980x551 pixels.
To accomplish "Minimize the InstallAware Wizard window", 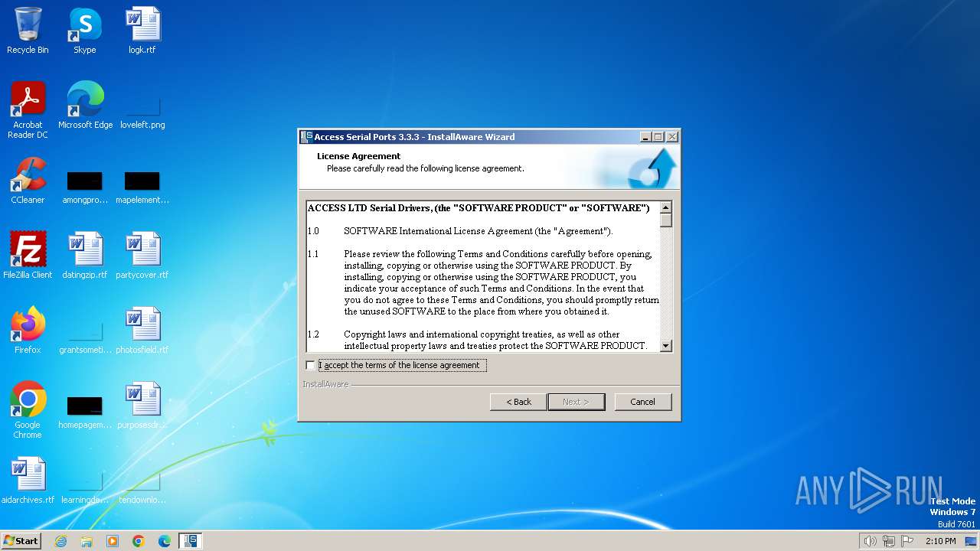I will (645, 137).
